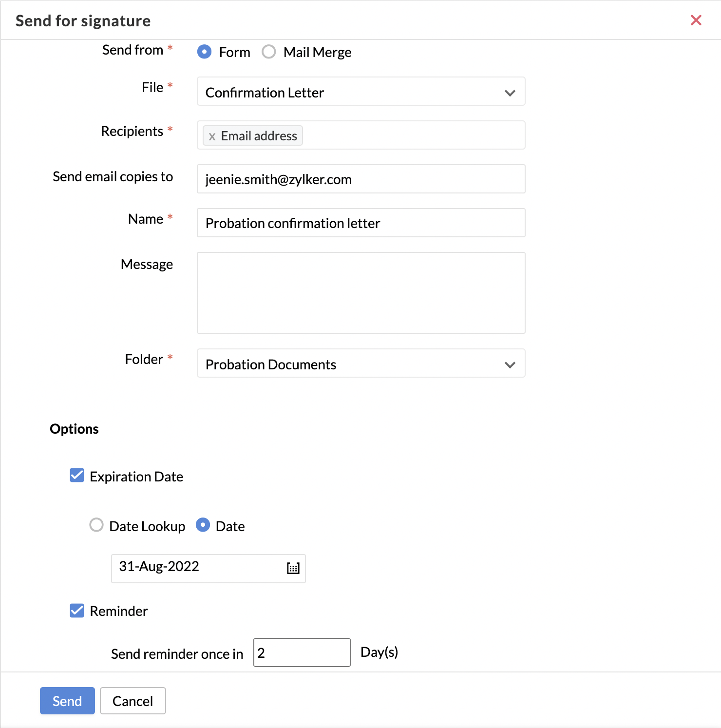
Task: Disable the Reminder checkbox
Action: pos(77,610)
